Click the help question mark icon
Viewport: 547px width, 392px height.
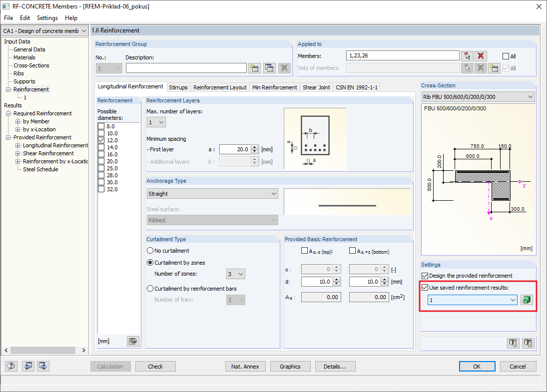(11, 366)
